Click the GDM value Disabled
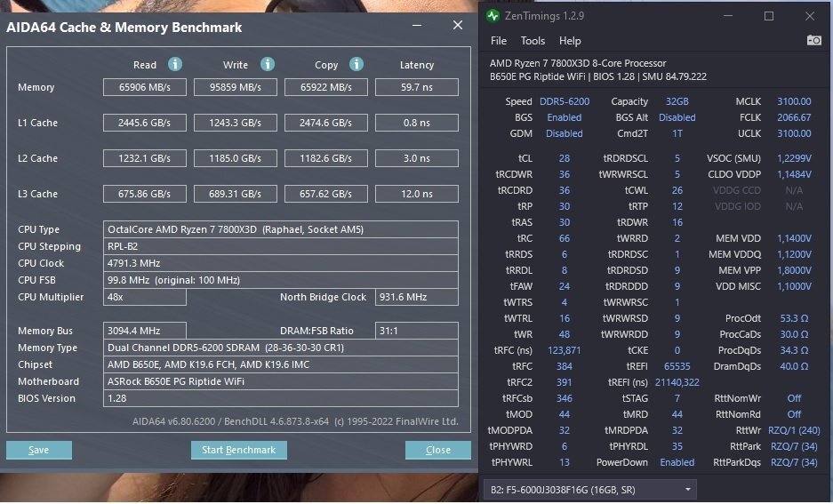 565,133
